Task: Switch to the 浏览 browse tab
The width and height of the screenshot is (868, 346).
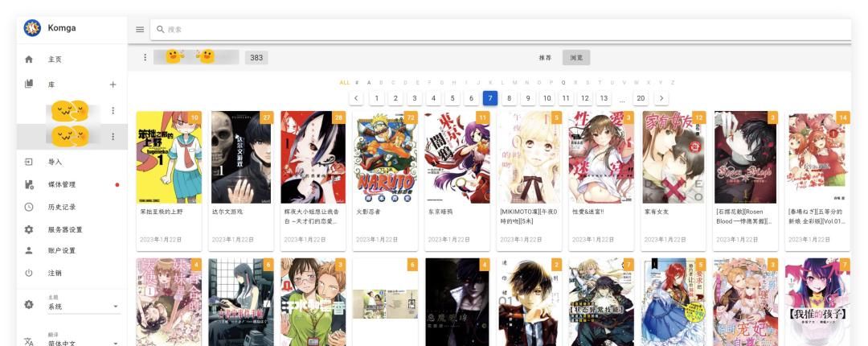Action: point(576,58)
